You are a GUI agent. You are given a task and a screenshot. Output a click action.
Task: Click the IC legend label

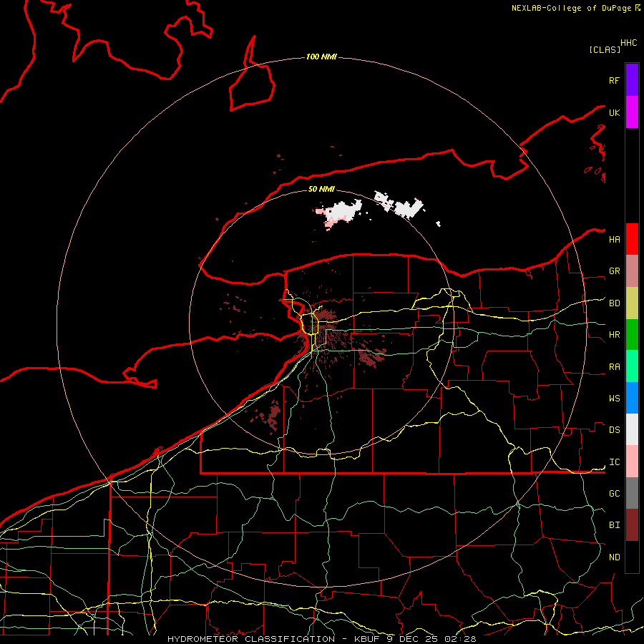[x=615, y=462]
